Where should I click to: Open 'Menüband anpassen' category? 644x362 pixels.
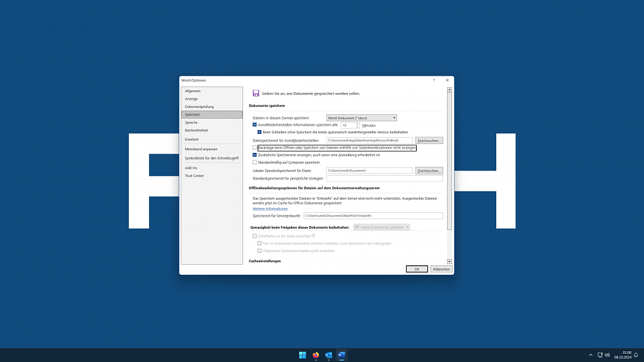click(x=212, y=149)
